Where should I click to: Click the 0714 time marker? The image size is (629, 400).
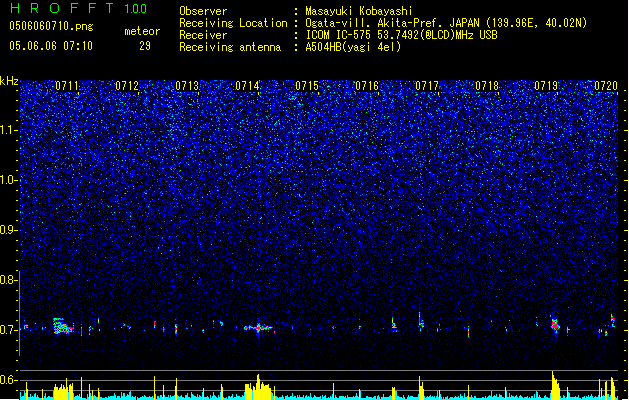[247, 86]
